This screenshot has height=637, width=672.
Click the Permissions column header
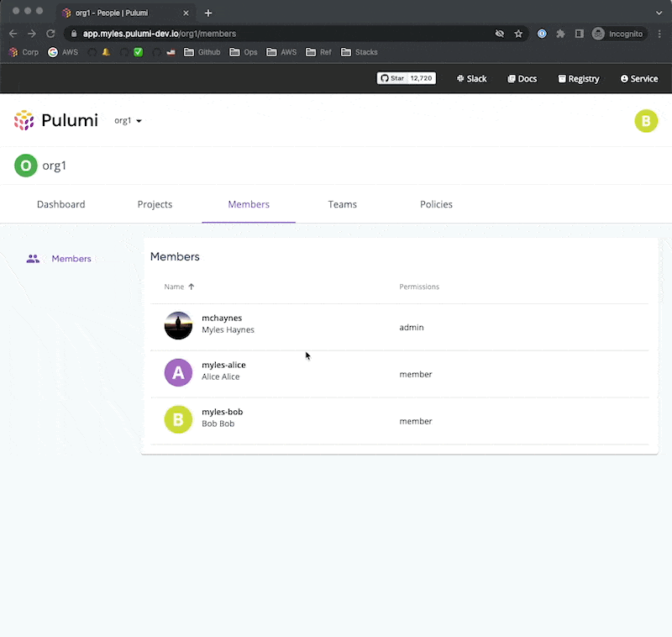tap(419, 287)
